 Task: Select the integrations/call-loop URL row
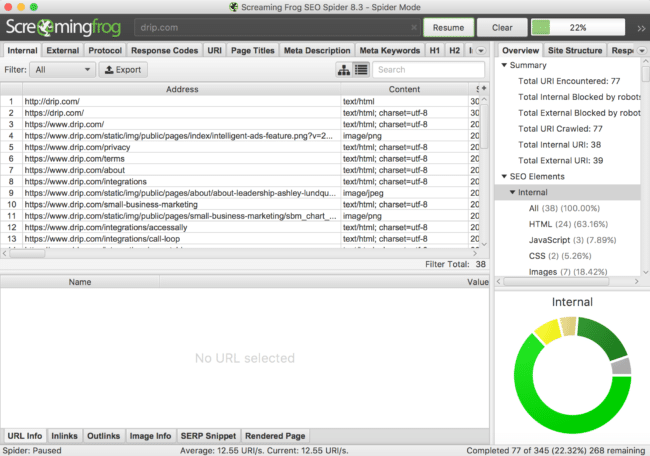point(240,239)
